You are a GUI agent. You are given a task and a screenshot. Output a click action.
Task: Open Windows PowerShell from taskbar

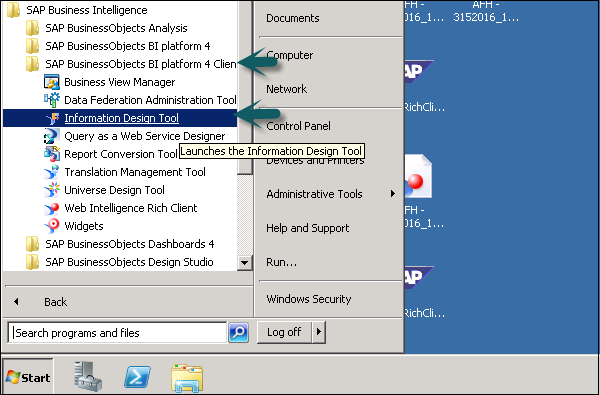click(137, 377)
